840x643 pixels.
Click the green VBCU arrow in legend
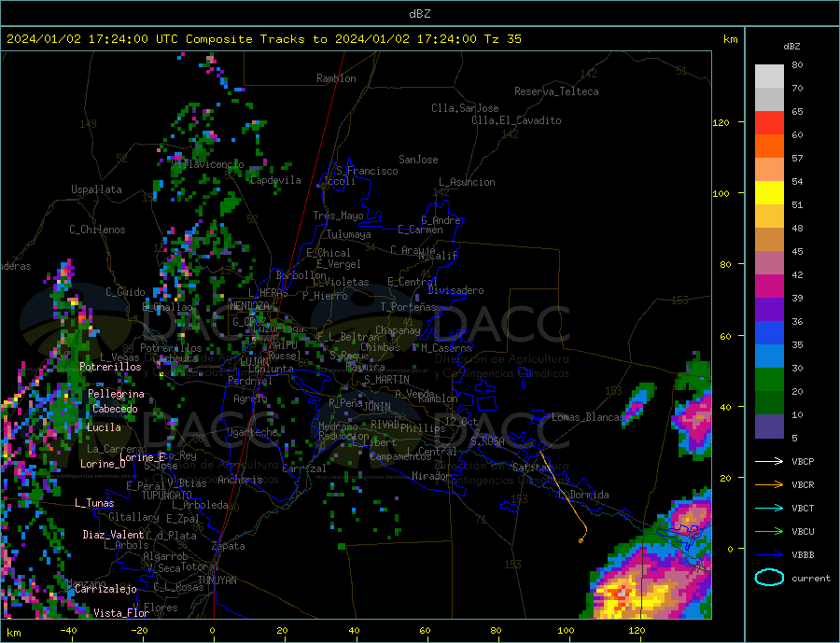pos(769,532)
